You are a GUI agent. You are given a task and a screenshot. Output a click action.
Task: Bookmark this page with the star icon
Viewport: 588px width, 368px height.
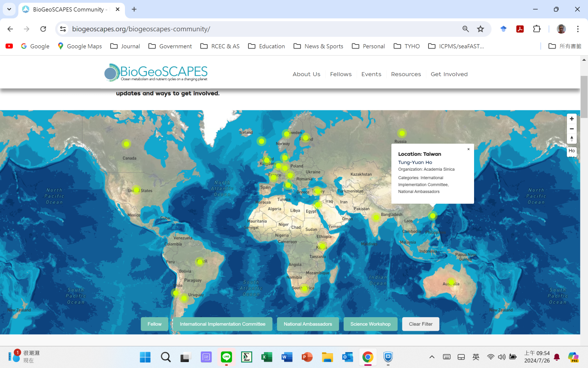480,29
